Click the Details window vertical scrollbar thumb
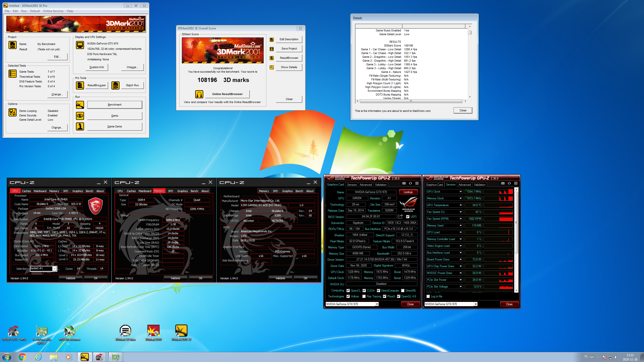The width and height of the screenshot is (644, 362). (470, 32)
